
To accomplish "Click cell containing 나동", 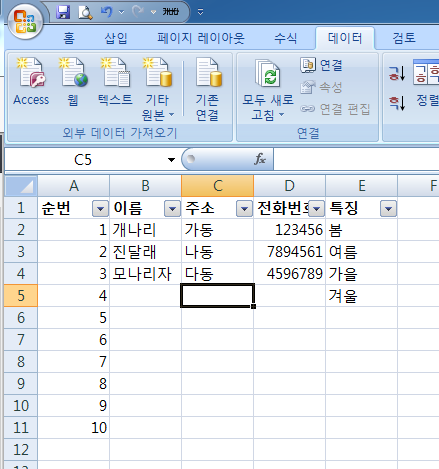I will click(x=218, y=252).
